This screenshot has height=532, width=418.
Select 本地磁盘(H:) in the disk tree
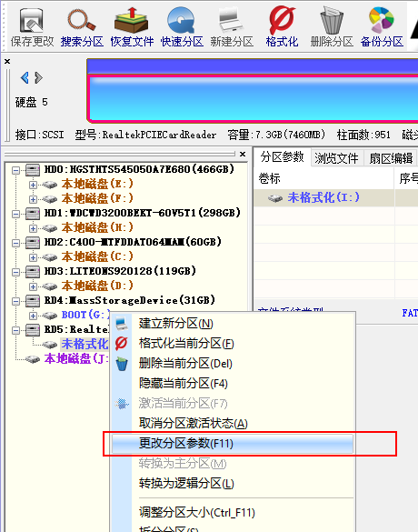click(97, 227)
